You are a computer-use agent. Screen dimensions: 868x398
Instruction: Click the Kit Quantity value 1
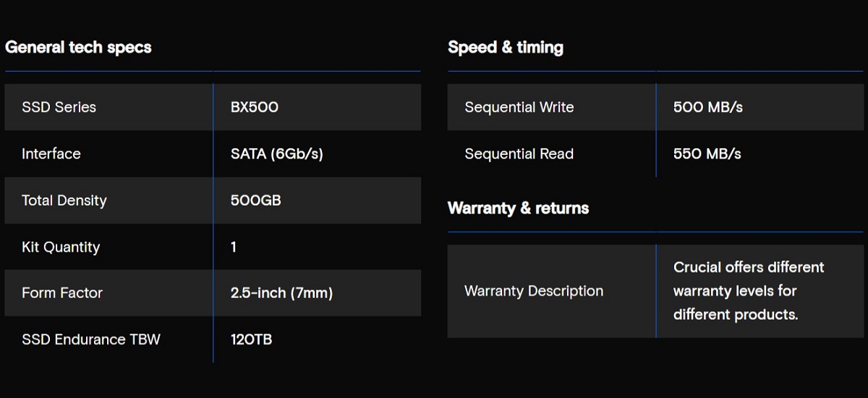(234, 247)
